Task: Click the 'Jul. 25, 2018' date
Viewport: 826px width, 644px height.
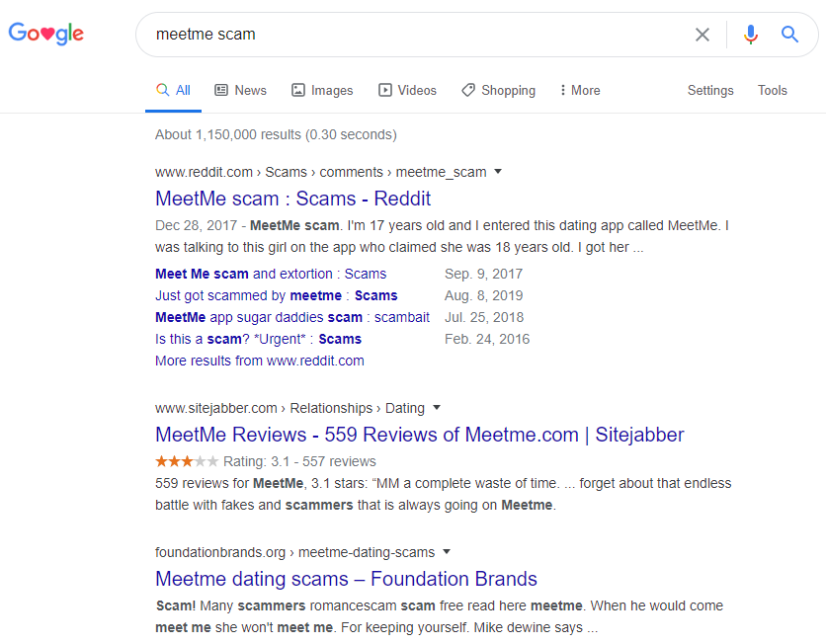Action: click(x=484, y=317)
